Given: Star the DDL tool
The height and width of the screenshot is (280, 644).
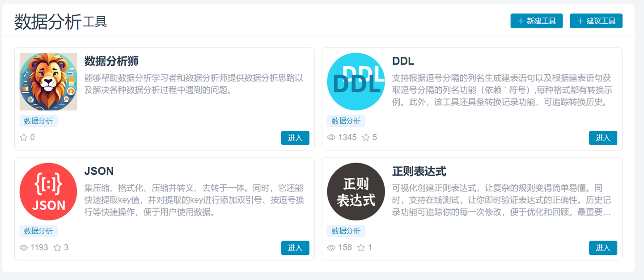Looking at the screenshot, I should [x=366, y=138].
